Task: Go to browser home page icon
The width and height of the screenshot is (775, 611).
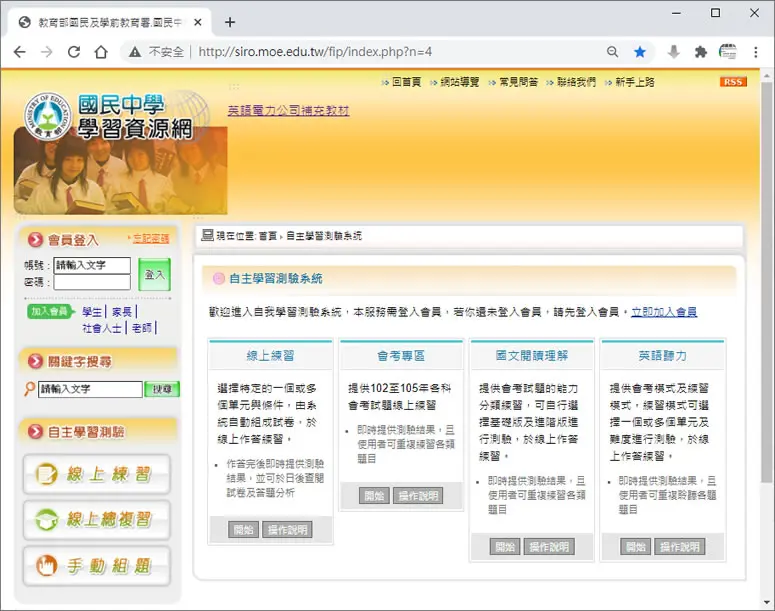Action: (101, 51)
